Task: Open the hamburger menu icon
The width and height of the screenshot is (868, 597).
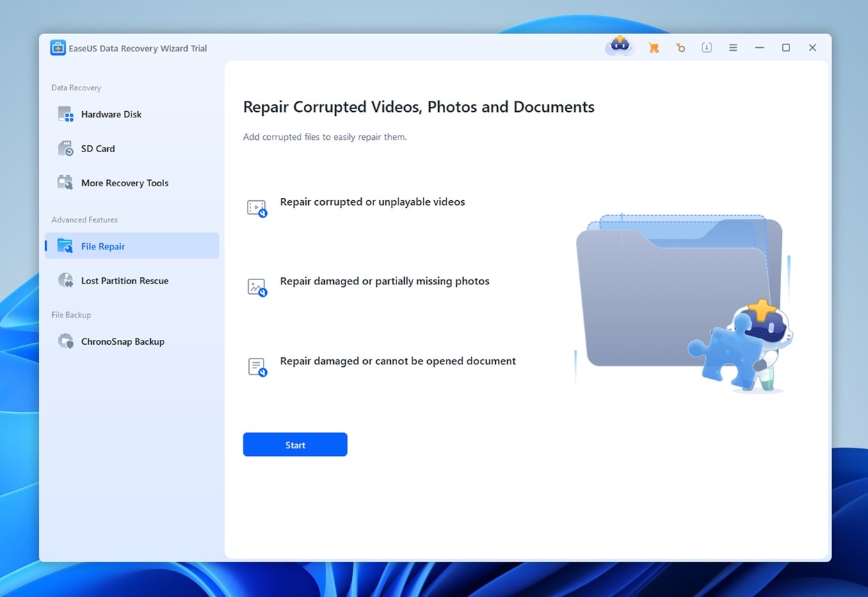Action: [x=733, y=48]
